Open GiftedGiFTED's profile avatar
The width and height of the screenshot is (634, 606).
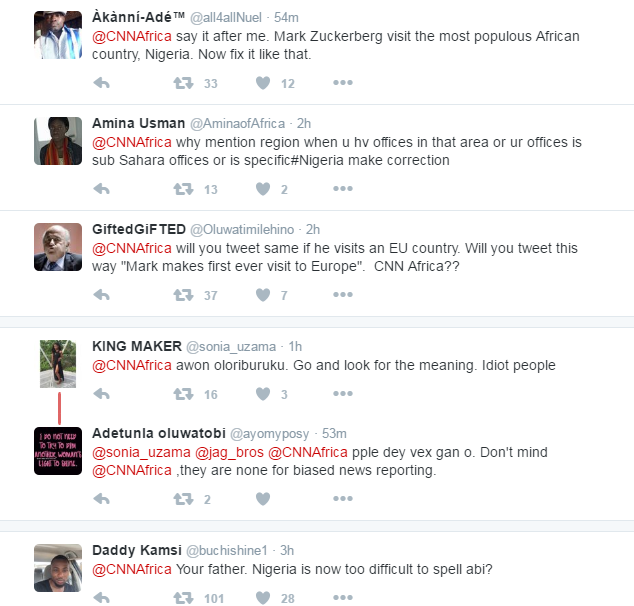[58, 246]
